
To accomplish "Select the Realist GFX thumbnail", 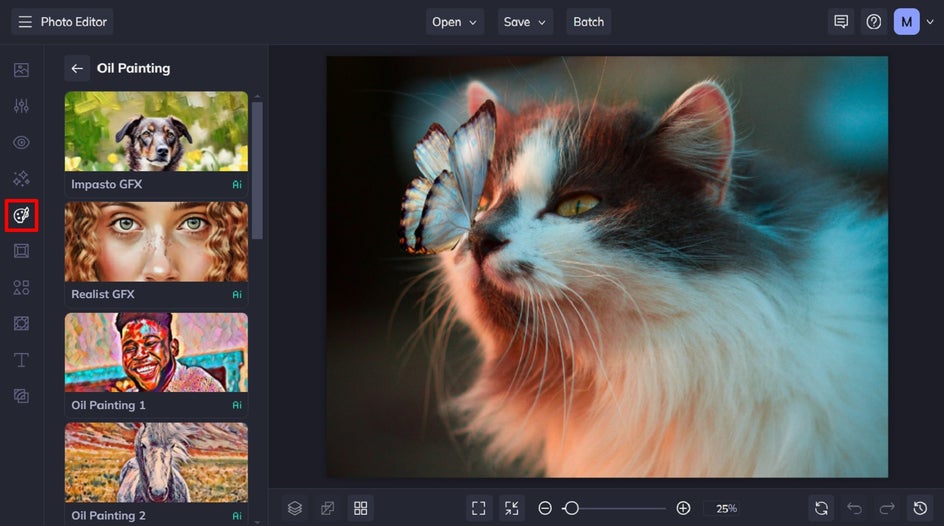I will pyautogui.click(x=157, y=242).
